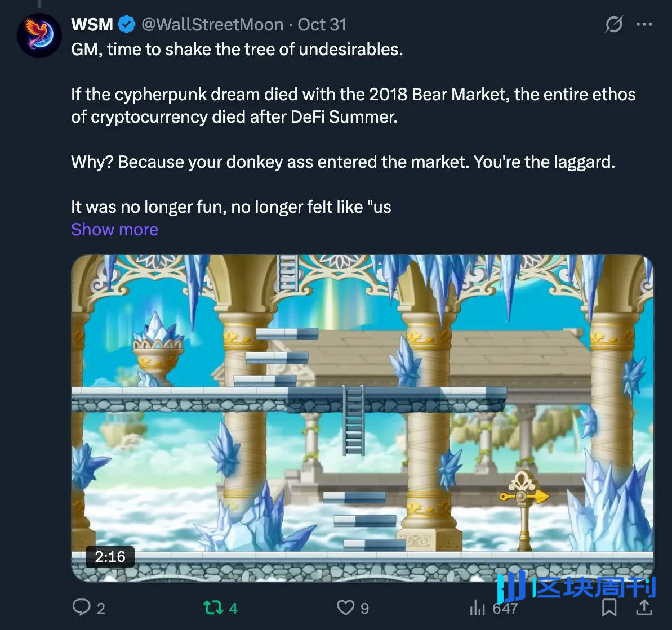Click the repost count number 4
The width and height of the screenshot is (672, 630).
coord(233,608)
